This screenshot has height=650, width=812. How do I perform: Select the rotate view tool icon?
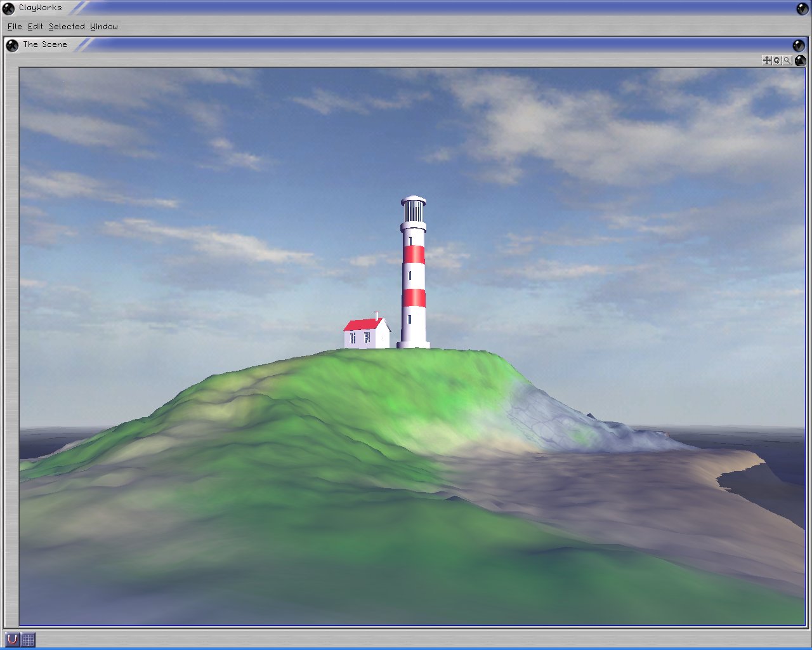click(777, 60)
